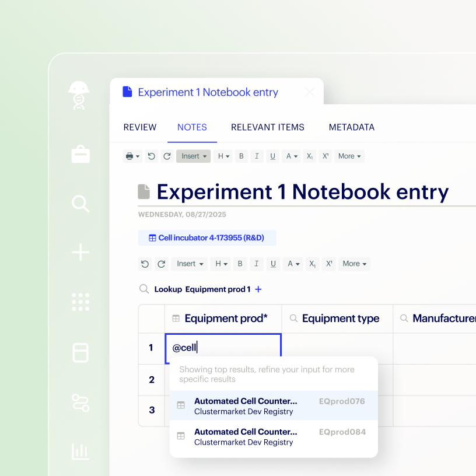Open the sidebar inventory box icon
This screenshot has width=476, height=476.
[80, 352]
